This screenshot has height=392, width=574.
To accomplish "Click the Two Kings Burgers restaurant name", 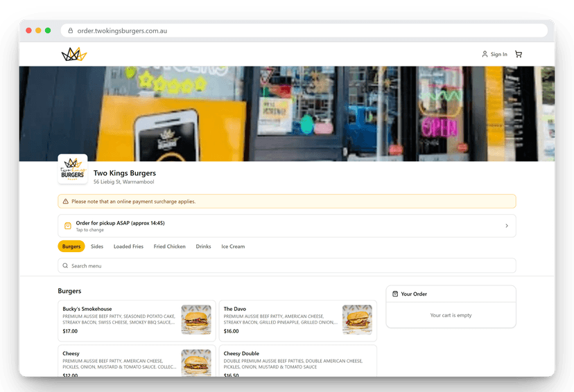I will [x=125, y=173].
